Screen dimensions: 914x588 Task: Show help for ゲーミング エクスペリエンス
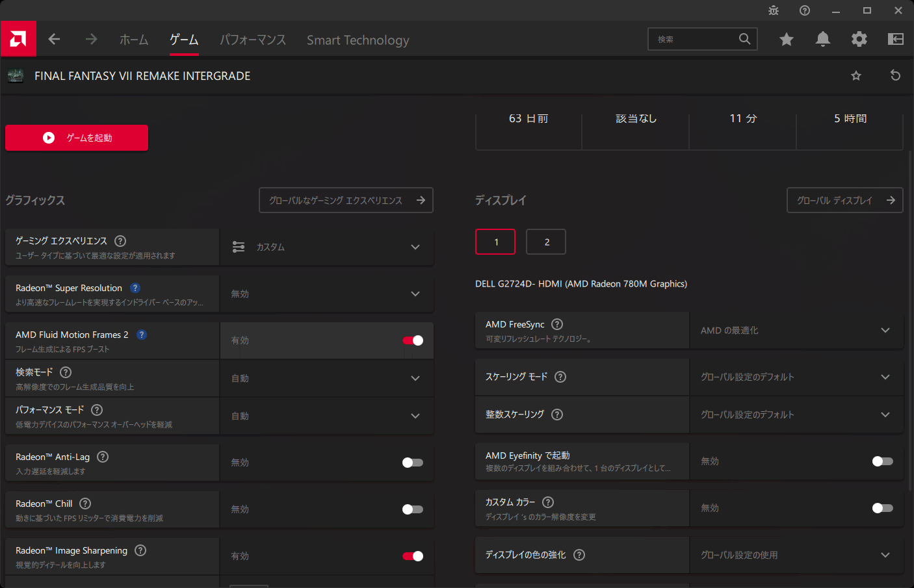[x=120, y=241]
